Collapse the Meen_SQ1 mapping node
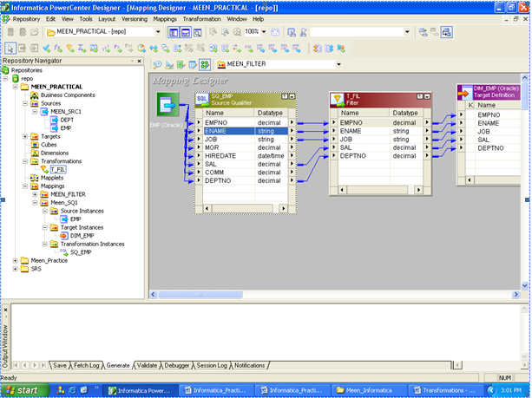This screenshot has width=532, height=398. click(35, 203)
